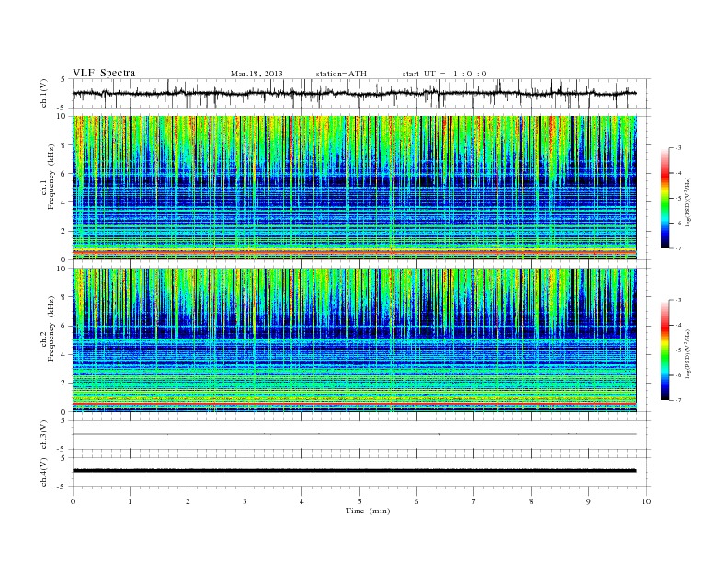
Task: Click the "-7" tick on upper colorbar
Action: coord(677,248)
